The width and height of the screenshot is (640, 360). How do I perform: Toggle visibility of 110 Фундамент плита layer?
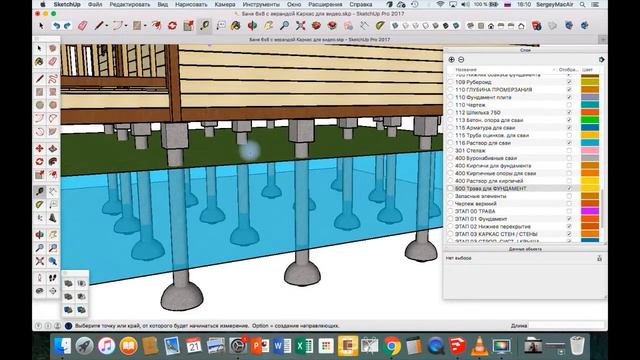[x=569, y=97]
